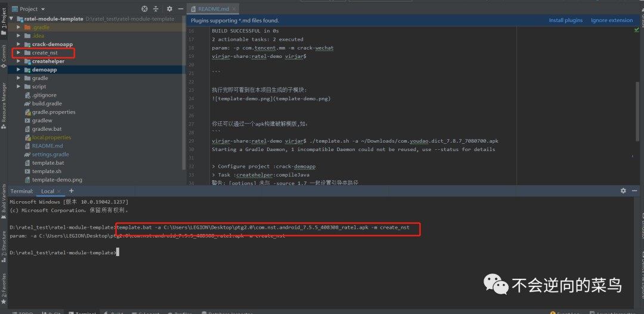This screenshot has height=314, width=644.
Task: Expand the script folder
Action: 18,87
